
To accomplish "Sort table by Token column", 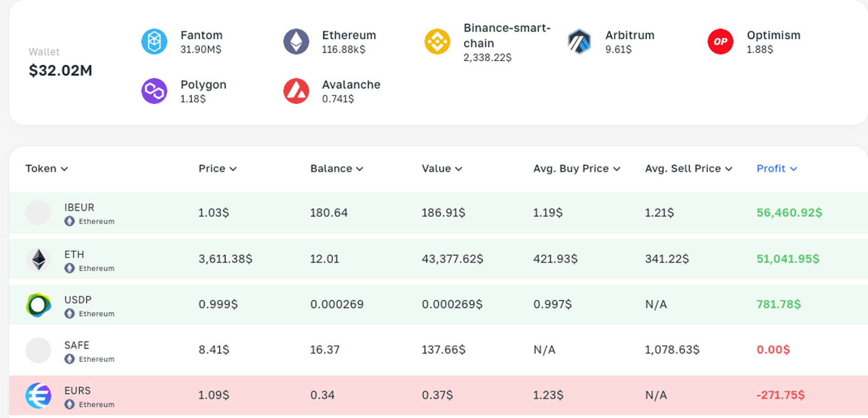I will pos(47,169).
